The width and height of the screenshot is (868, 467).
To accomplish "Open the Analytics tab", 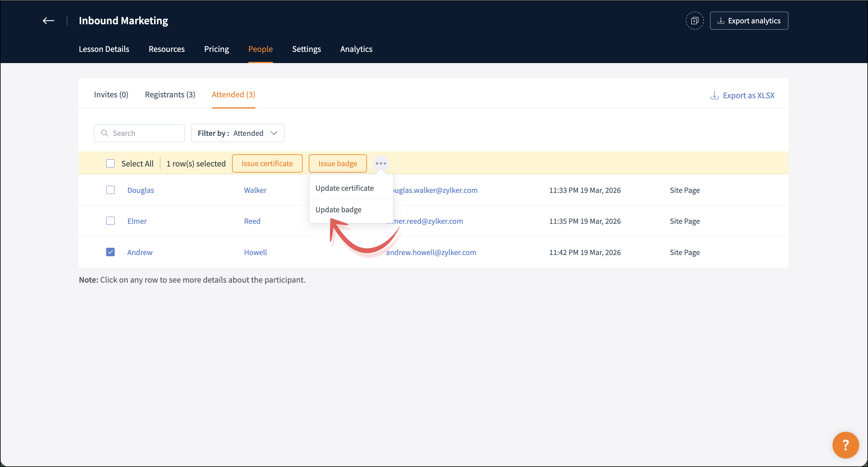I will [x=356, y=49].
